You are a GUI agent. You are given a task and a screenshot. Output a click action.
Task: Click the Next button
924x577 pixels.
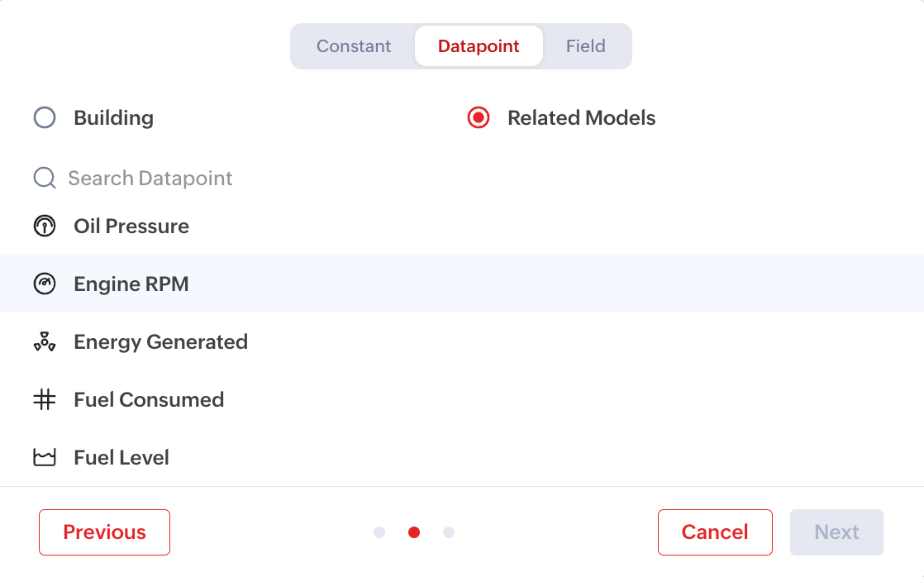point(836,532)
